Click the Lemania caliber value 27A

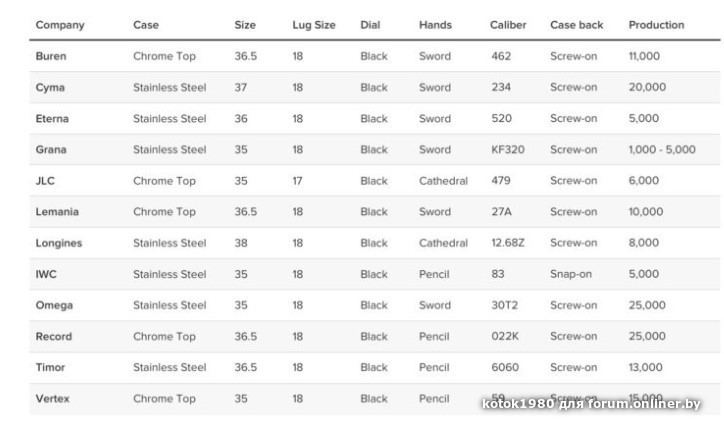tap(501, 212)
